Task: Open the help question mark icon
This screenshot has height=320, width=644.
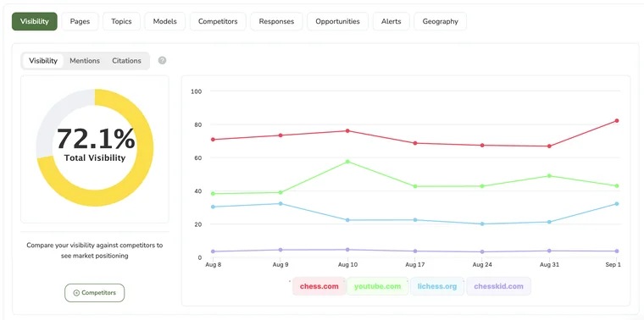Action: point(162,61)
